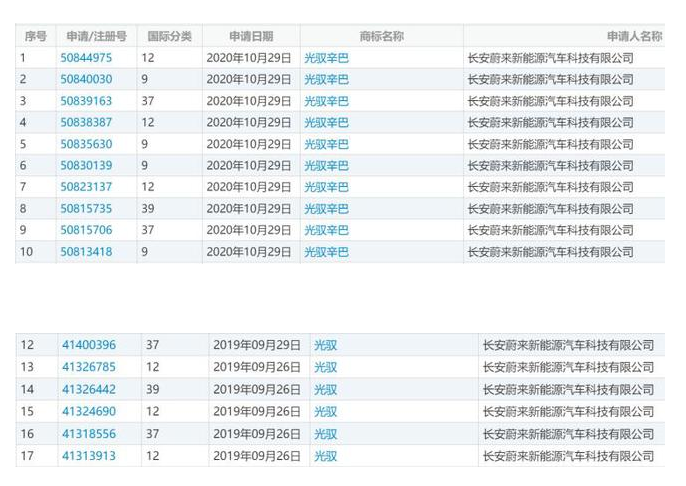This screenshot has width=686, height=486.
Task: Click trademark name 光驭 in row 13
Action: pos(326,367)
